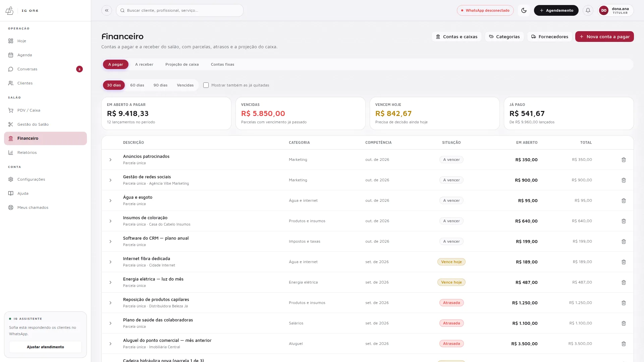Screen dimensions: 644x362
Task: Delete the Reposição de produtos capilares entry
Action: [624, 303]
